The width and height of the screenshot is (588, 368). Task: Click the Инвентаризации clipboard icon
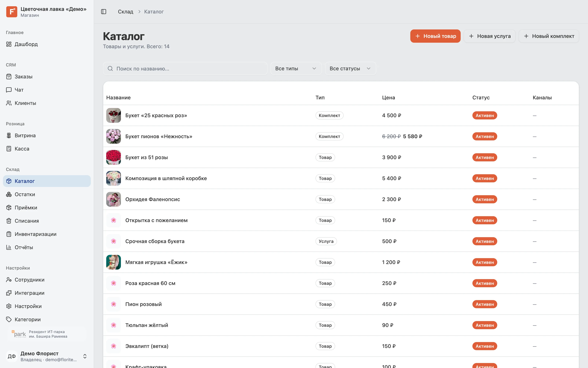(9, 234)
